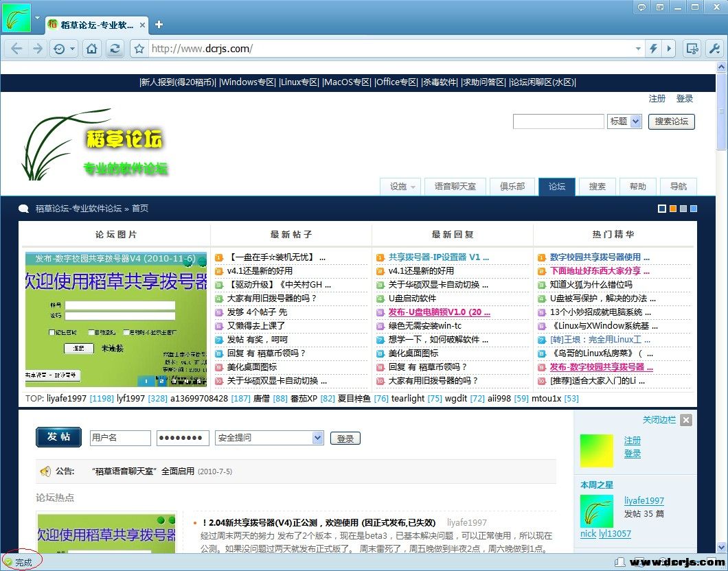Screen dimensions: 728x571
Task: Open the liyafe1997 user link in sidebar
Action: tap(644, 501)
